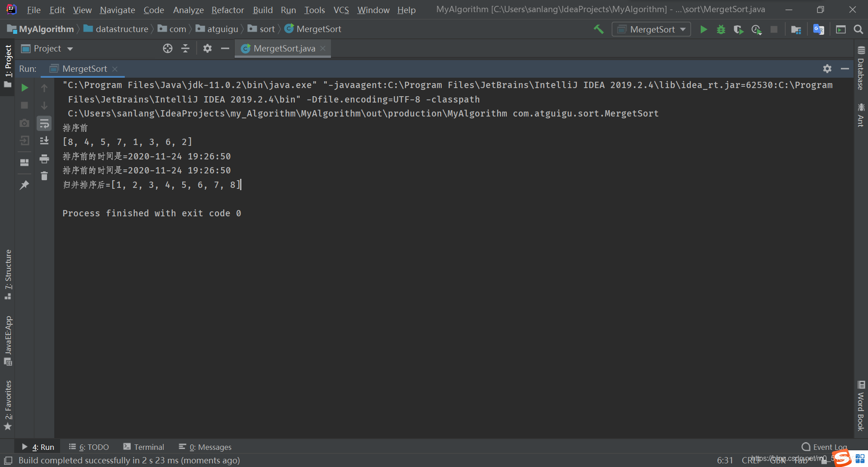Click the up stack trace arrow
The height and width of the screenshot is (467, 868).
[x=44, y=88]
